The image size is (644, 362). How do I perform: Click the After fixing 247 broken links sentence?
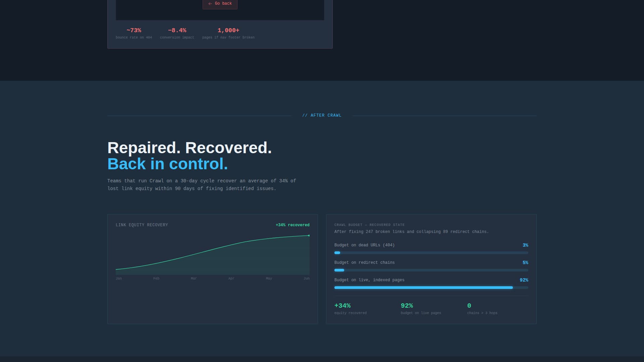(x=412, y=232)
